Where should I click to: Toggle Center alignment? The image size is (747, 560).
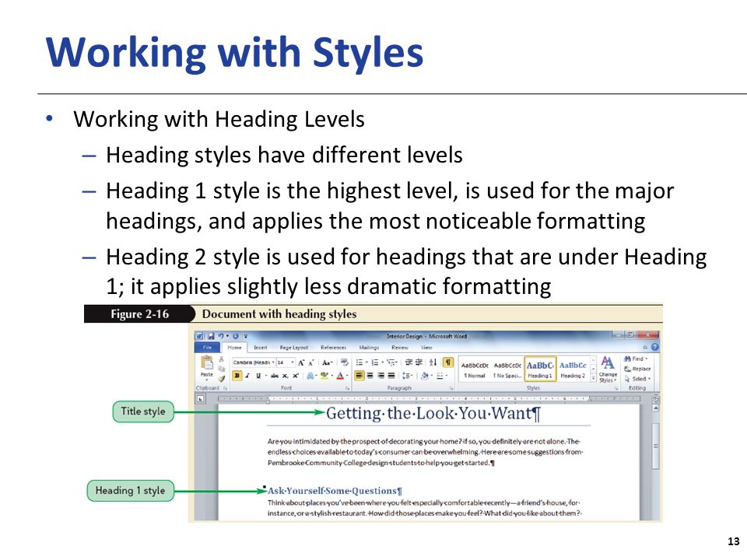(x=370, y=376)
